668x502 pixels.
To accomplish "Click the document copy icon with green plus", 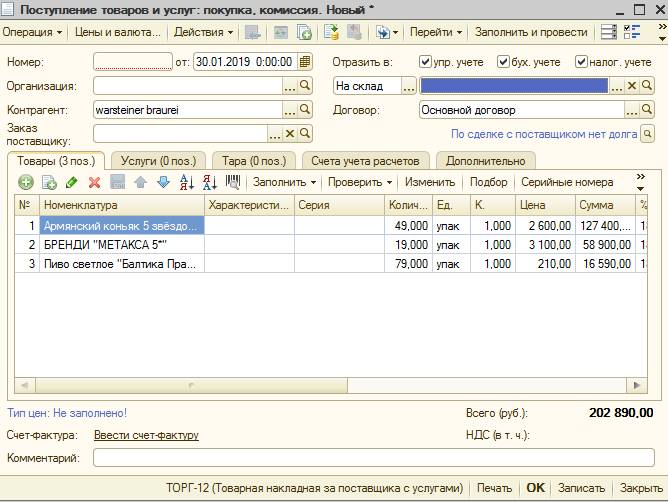I will pos(304,32).
